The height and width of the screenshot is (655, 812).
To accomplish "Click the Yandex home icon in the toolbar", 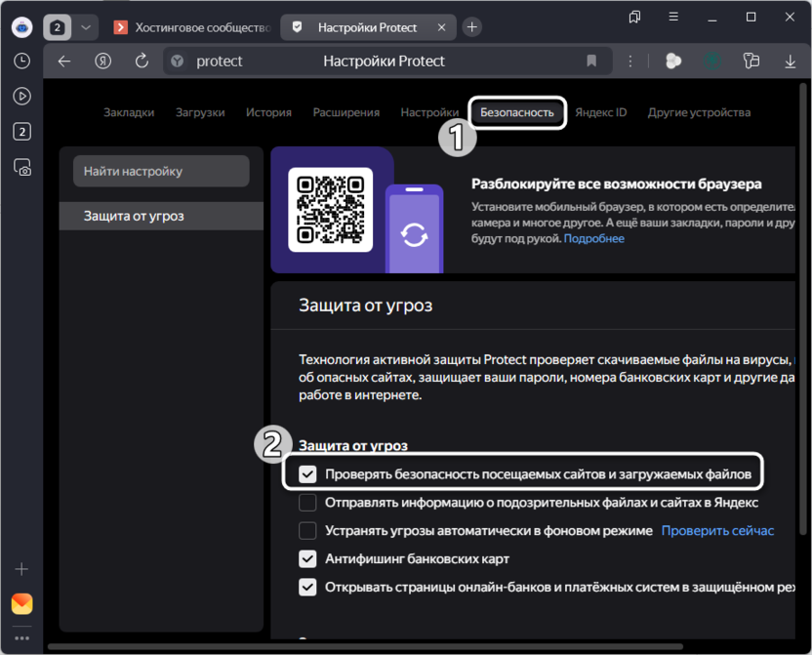I will [x=102, y=61].
